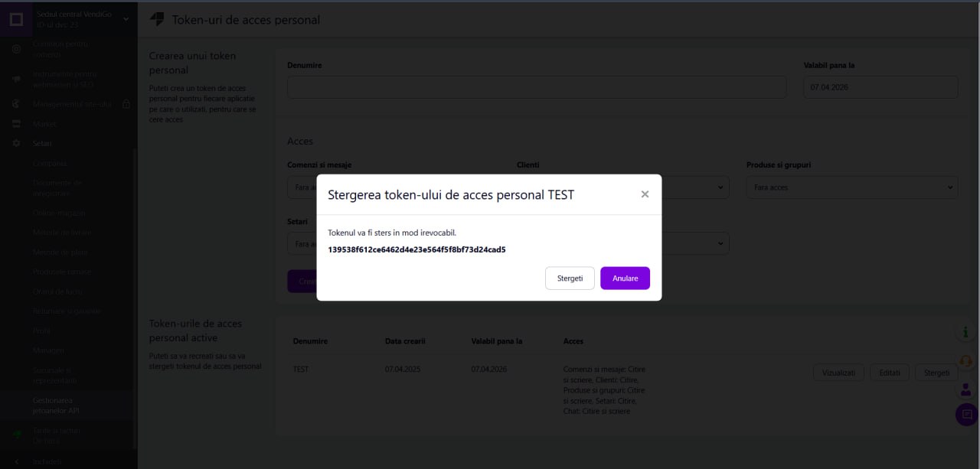Click the lock icon beside Managementul site-ului

tap(126, 104)
